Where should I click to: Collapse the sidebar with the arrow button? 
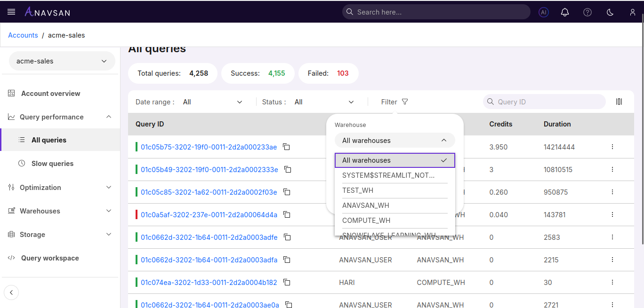[x=11, y=292]
